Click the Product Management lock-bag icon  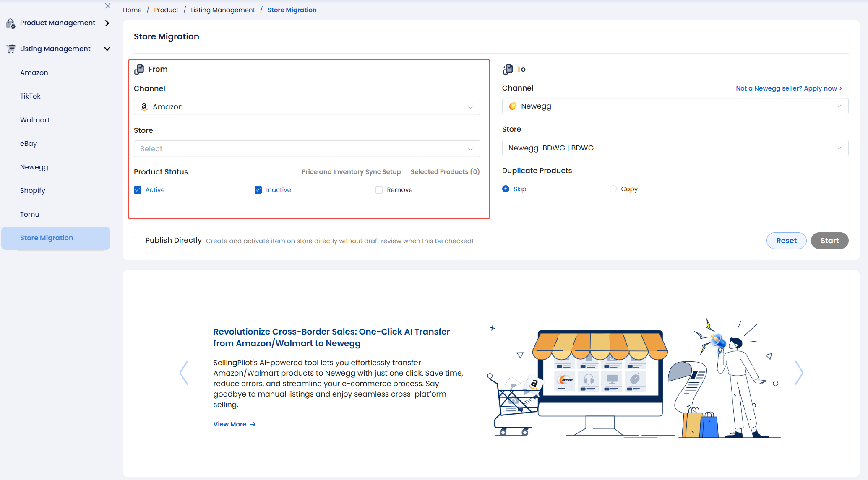coord(10,23)
